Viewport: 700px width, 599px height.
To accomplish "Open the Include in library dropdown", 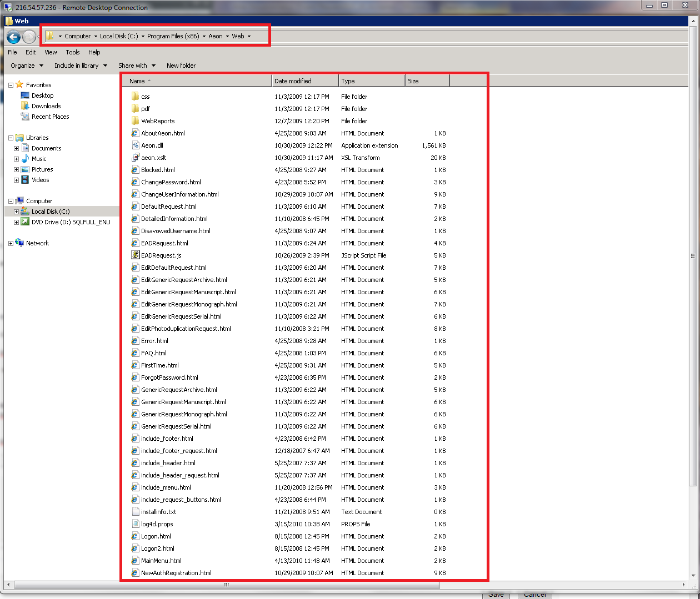I will coord(81,66).
